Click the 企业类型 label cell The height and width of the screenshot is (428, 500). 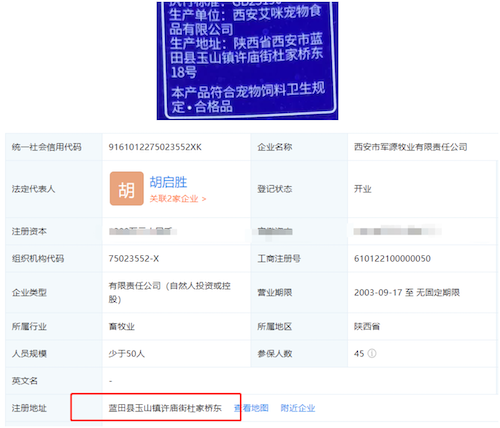point(54,293)
